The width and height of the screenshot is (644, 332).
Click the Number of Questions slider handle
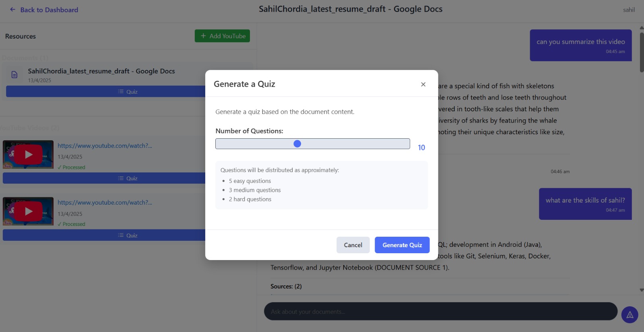pyautogui.click(x=297, y=144)
